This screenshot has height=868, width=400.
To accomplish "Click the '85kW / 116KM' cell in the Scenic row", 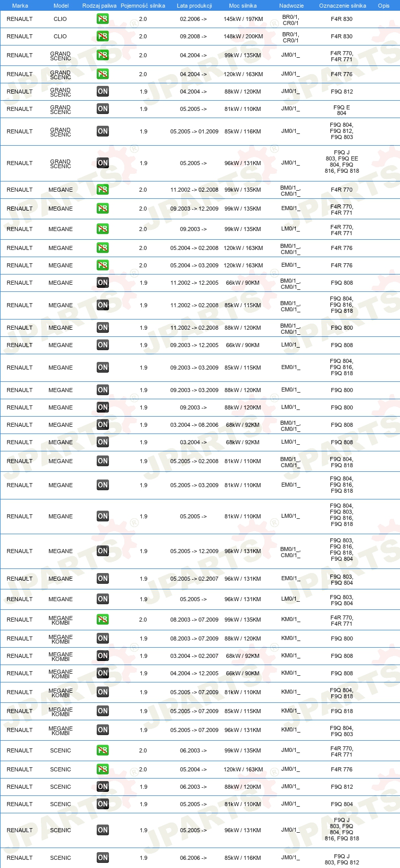I will click(242, 858).
